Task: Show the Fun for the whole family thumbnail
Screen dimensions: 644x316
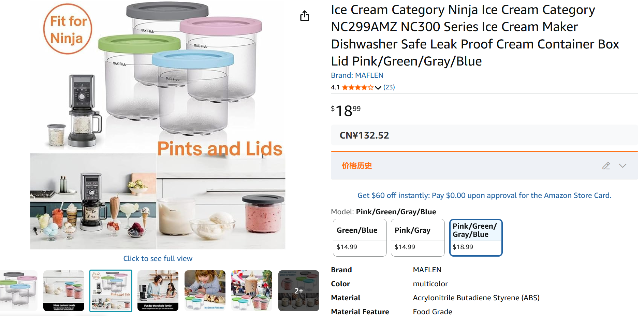Action: (158, 291)
